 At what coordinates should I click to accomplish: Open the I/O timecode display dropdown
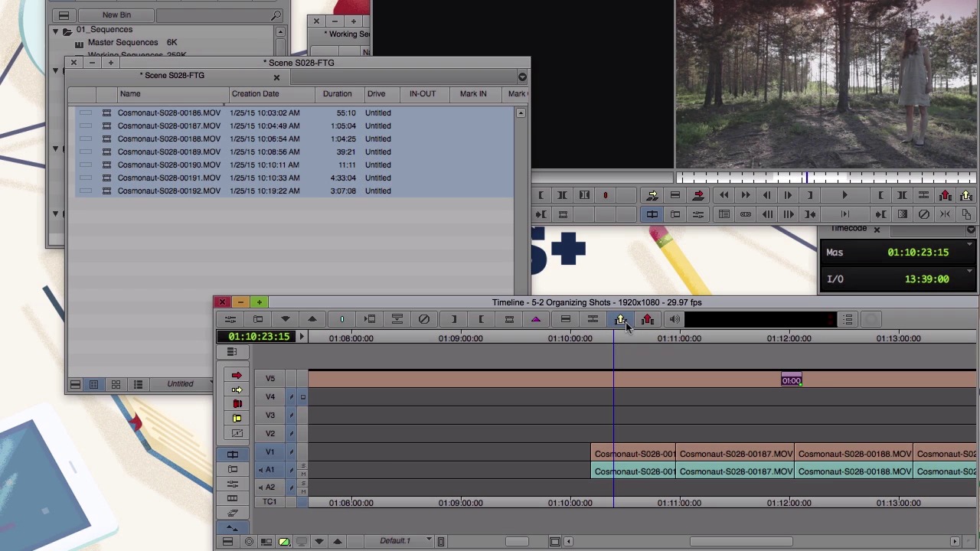pyautogui.click(x=970, y=271)
